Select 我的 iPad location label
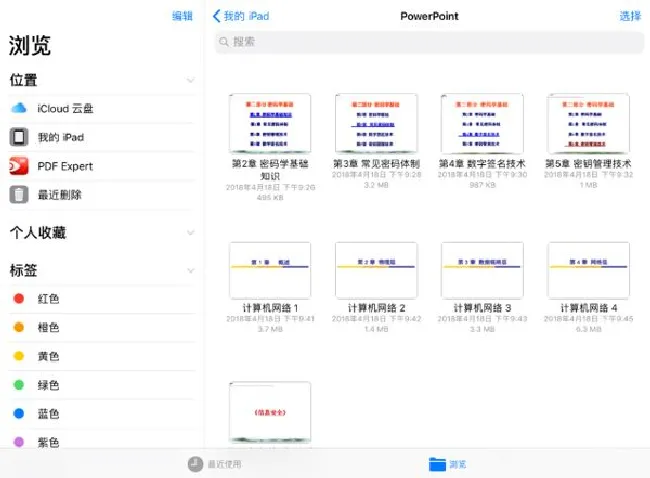Image resolution: width=650 pixels, height=478 pixels. [61, 137]
